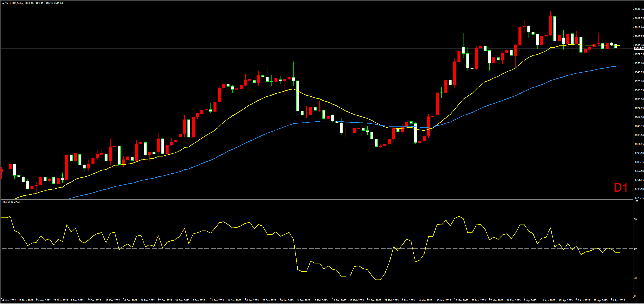Click the 2 Dec 2022 date label

pos(77,300)
